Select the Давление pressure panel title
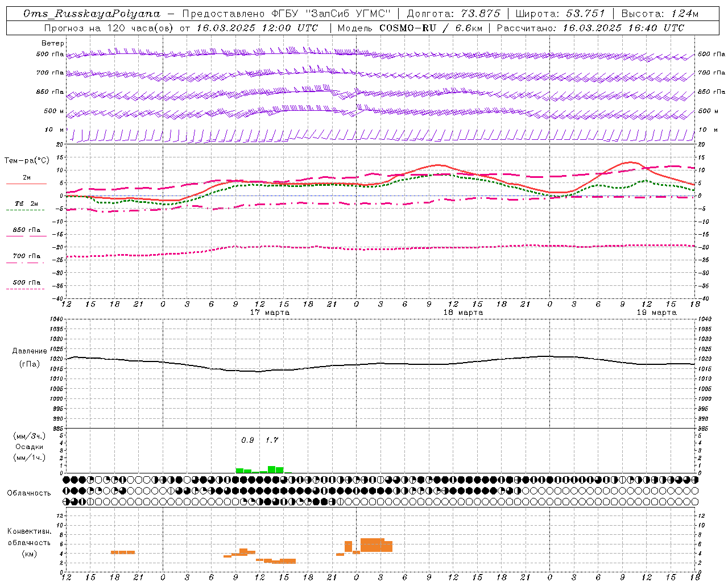The height and width of the screenshot is (582, 728). (x=30, y=351)
